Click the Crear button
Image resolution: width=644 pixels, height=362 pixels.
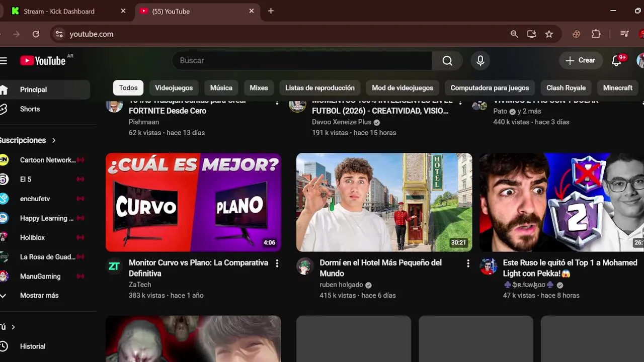[580, 60]
